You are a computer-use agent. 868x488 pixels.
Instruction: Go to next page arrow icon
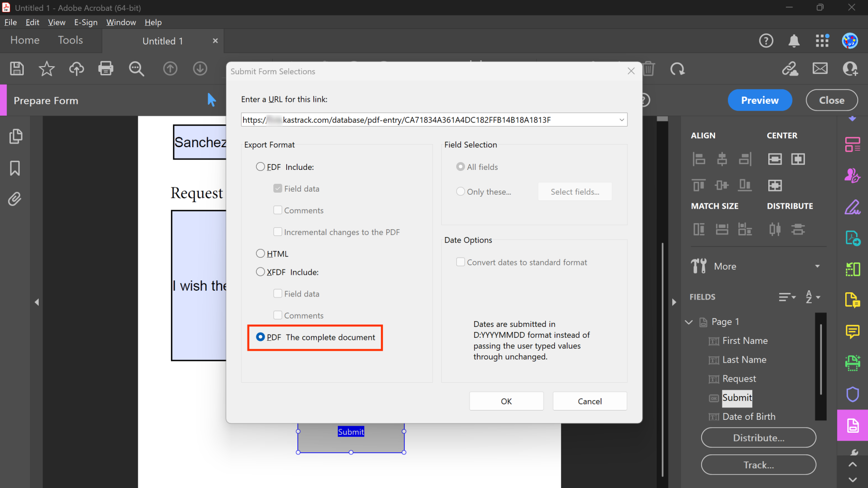tap(200, 69)
